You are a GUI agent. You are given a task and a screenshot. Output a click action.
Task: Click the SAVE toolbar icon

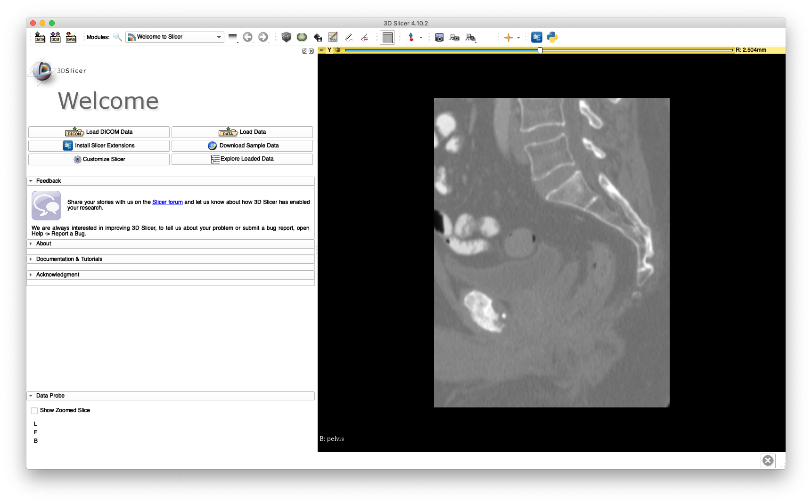point(71,37)
